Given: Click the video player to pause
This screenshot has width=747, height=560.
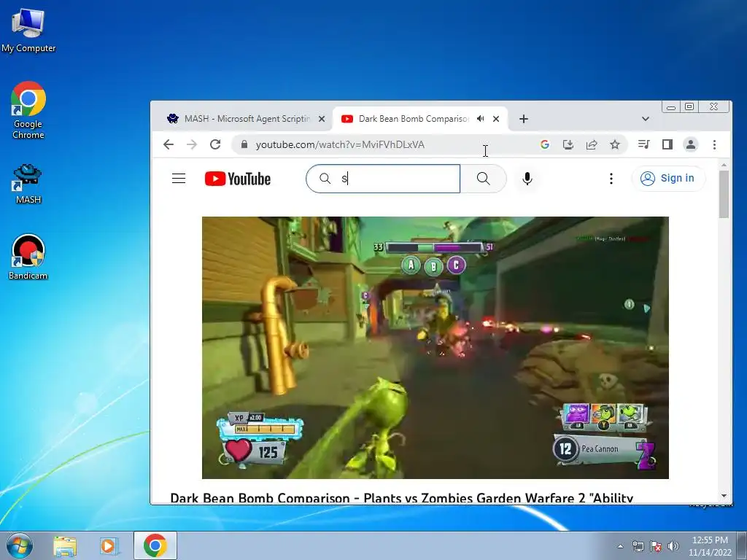Looking at the screenshot, I should point(436,348).
